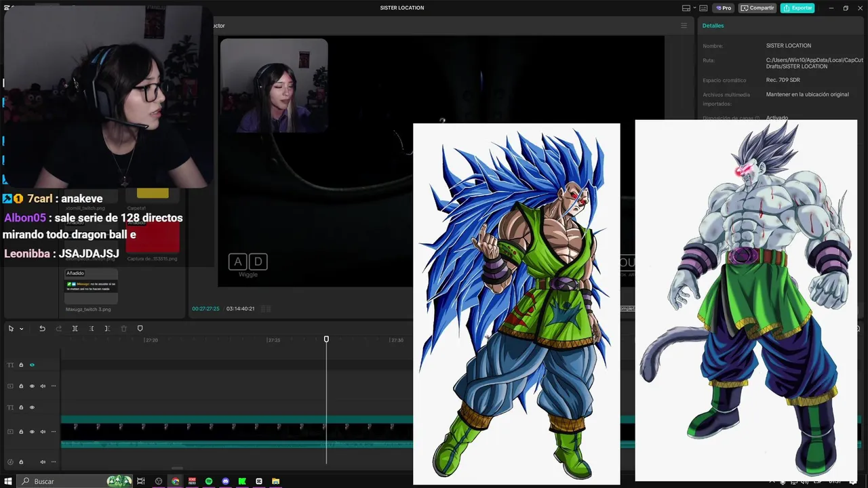
Task: Click the Rec. 709 SDR color space value
Action: coord(783,80)
